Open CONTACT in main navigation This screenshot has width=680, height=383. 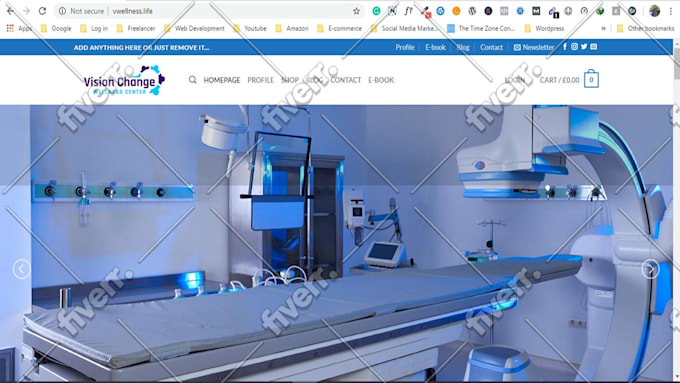coord(346,80)
